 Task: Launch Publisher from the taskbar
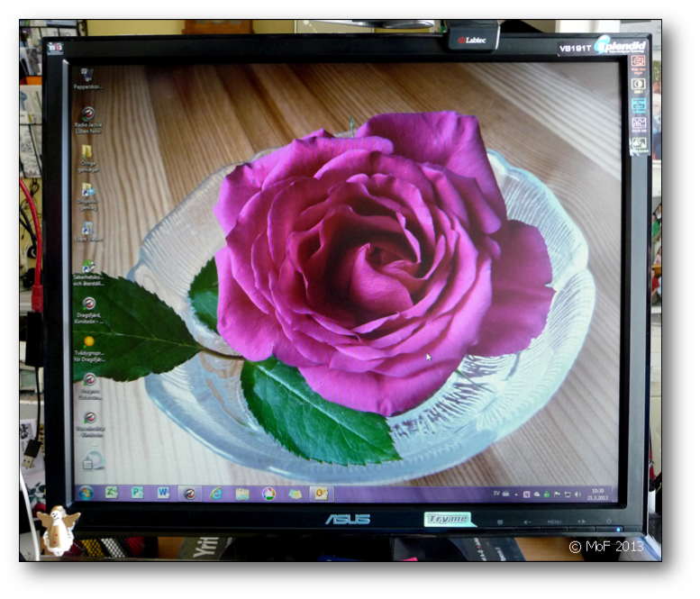[137, 493]
